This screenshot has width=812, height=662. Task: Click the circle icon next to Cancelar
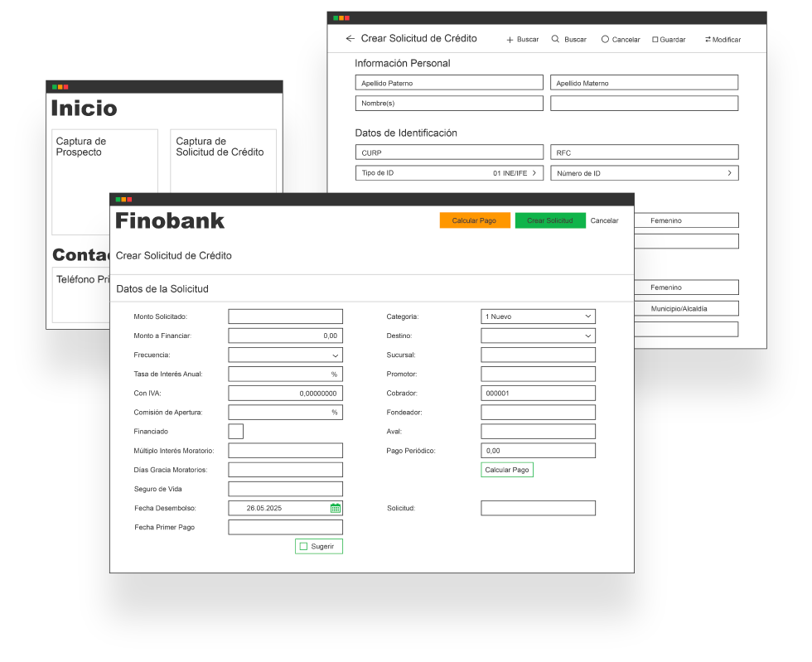(605, 39)
